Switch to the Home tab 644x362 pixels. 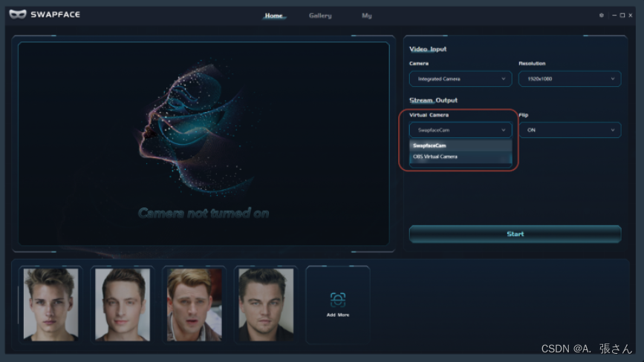click(x=273, y=16)
